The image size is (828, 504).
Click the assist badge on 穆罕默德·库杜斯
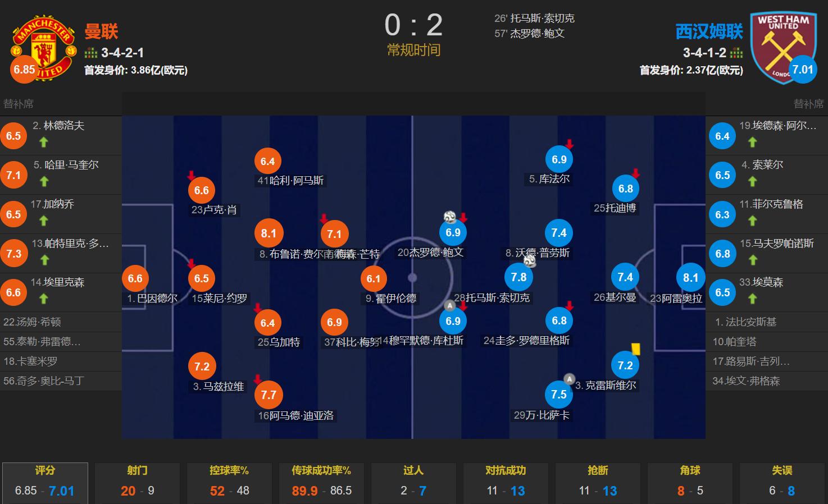[450, 306]
